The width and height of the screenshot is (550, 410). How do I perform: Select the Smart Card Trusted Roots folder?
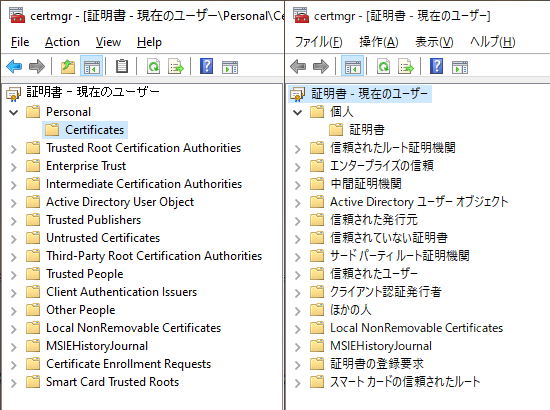(113, 382)
